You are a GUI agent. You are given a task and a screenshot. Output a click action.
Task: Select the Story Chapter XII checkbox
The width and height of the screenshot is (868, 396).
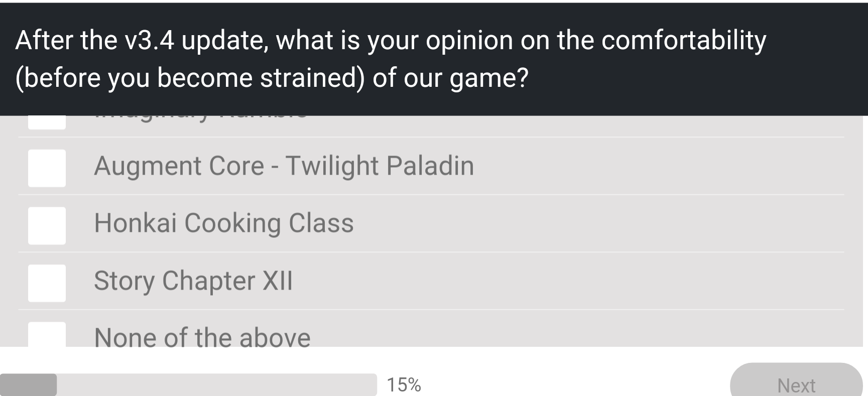pyautogui.click(x=47, y=283)
